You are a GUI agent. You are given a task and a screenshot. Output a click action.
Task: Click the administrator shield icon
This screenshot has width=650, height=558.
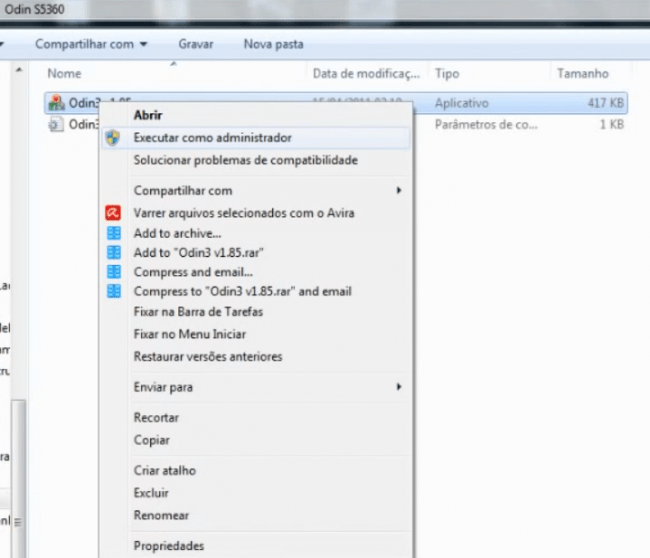pos(113,138)
